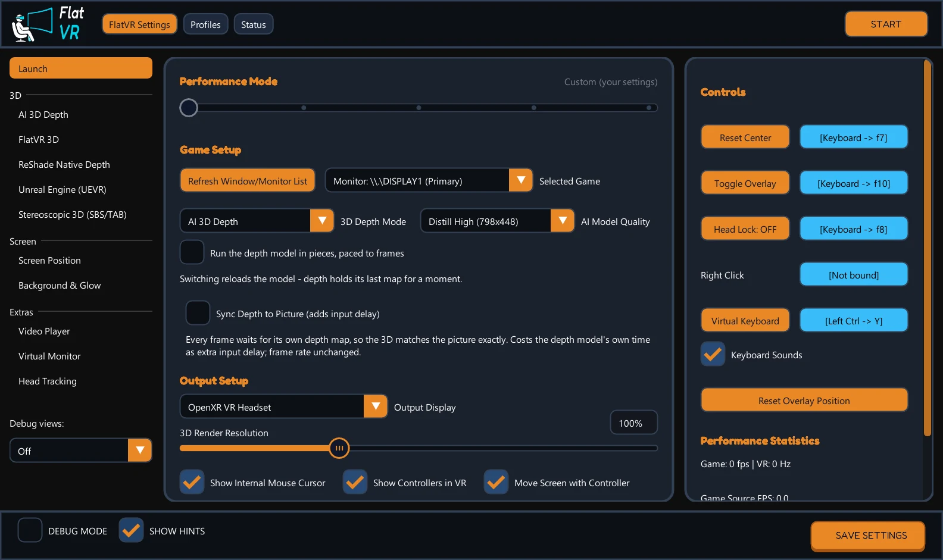This screenshot has height=560, width=943.
Task: Click the 100% render resolution field
Action: [634, 423]
